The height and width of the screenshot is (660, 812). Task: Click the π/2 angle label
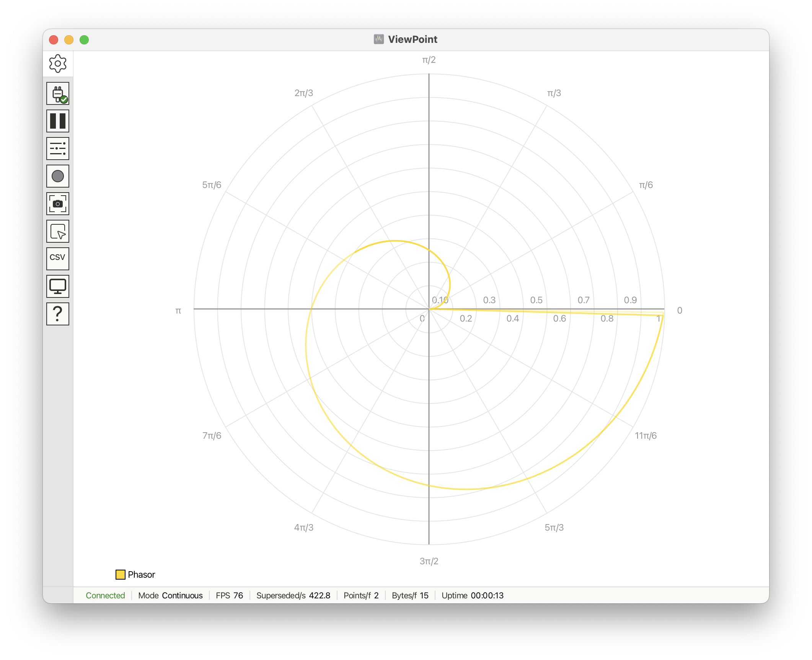[x=429, y=60]
